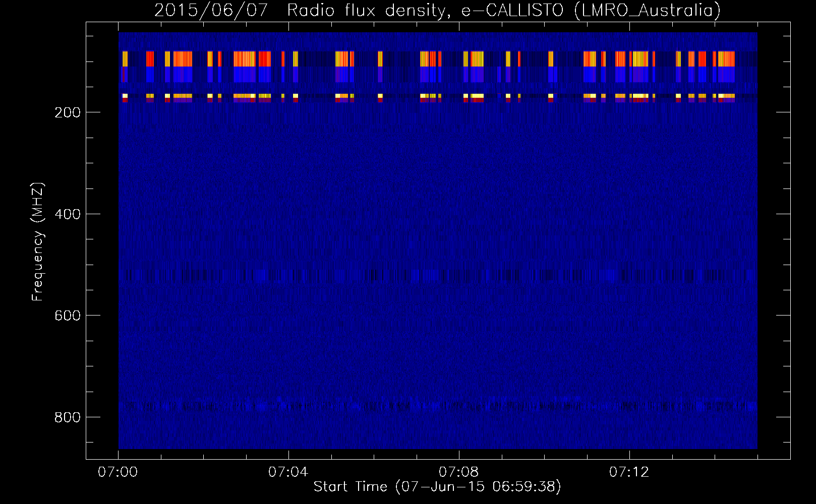Viewport: 816px width, 504px height.
Task: Click the plot title '2015/06/07 Radio flux density'
Action: coord(437,10)
